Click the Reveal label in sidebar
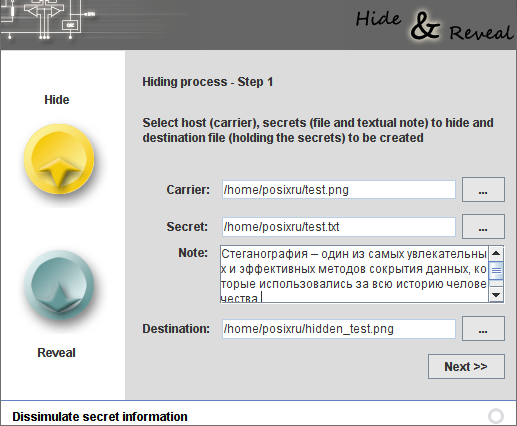The height and width of the screenshot is (426, 517). [x=56, y=353]
